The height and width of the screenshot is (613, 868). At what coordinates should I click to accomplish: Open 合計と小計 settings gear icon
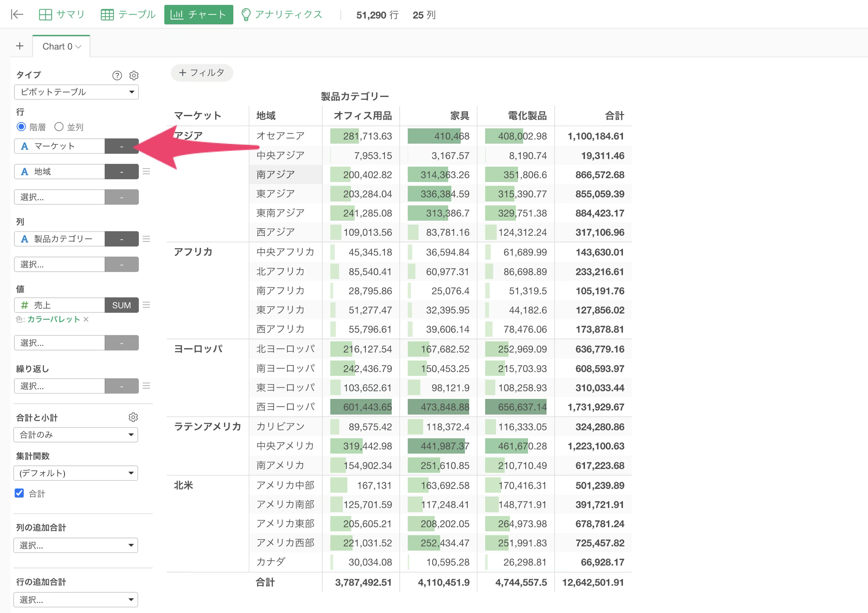point(133,417)
